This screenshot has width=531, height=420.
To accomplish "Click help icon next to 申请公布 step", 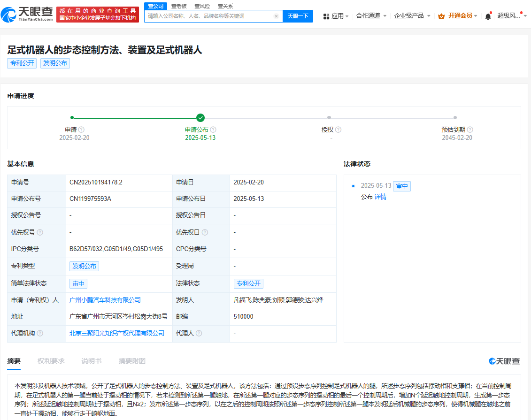I will [213, 130].
